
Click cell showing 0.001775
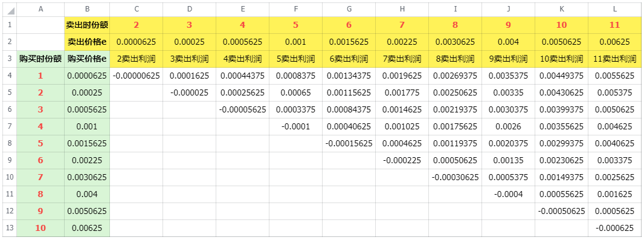pyautogui.click(x=402, y=92)
